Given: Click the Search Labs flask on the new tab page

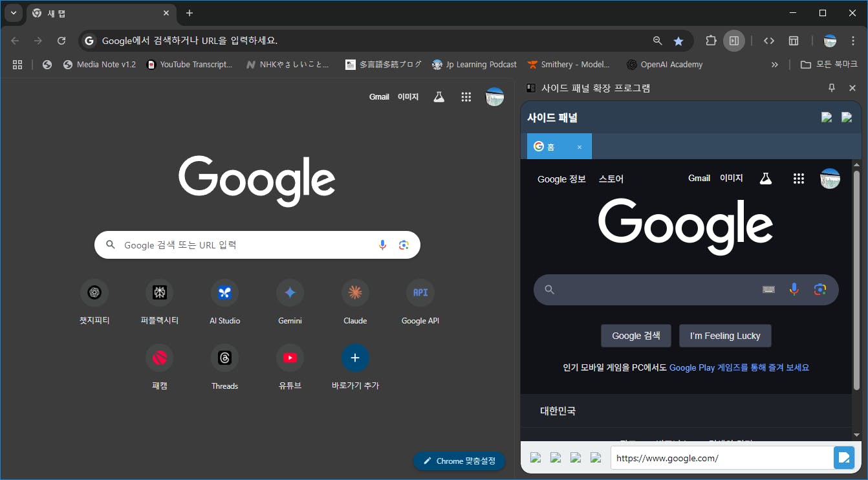Looking at the screenshot, I should [439, 97].
